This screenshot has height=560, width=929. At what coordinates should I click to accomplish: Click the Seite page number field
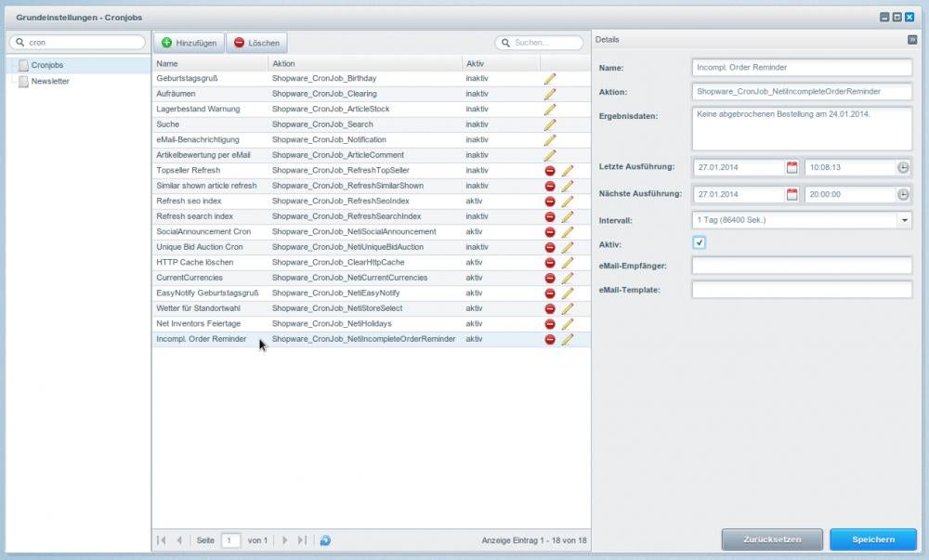(x=230, y=540)
